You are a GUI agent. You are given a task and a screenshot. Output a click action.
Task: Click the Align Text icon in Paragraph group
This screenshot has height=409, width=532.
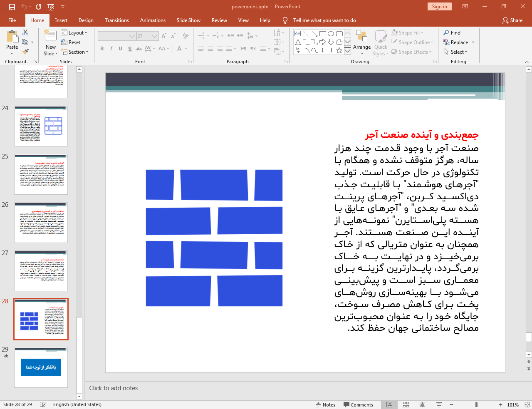coord(277,42)
